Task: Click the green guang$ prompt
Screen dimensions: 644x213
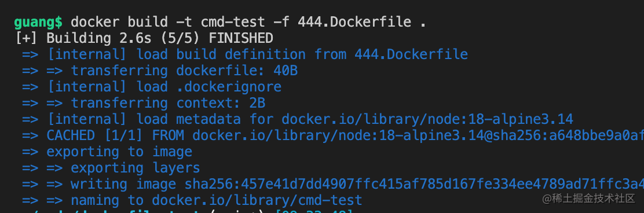Action: click(x=38, y=22)
